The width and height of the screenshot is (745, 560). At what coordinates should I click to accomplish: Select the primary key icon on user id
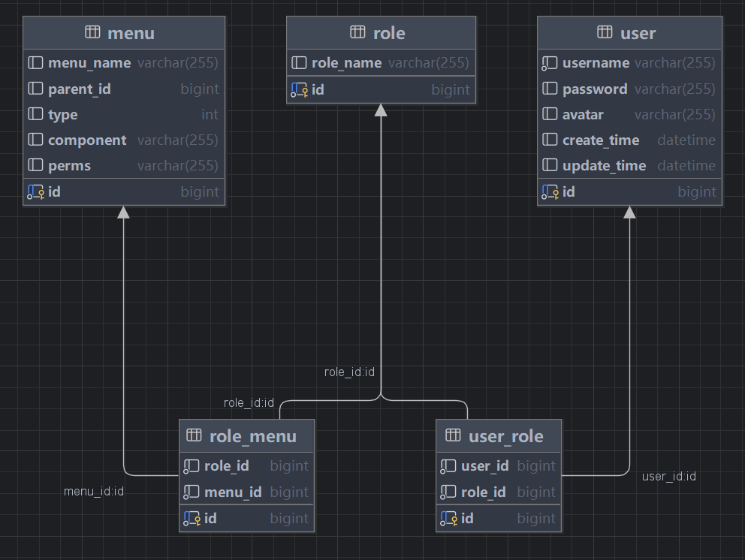click(x=549, y=191)
